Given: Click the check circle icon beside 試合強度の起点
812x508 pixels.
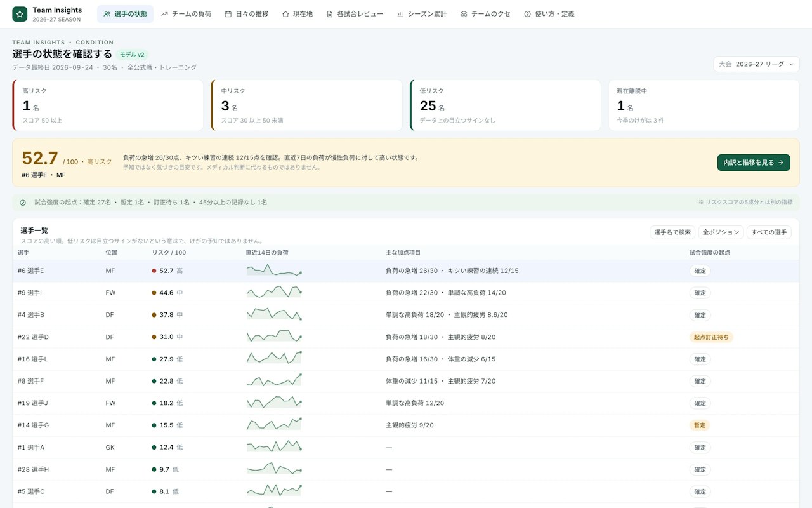Looking at the screenshot, I should [23, 203].
